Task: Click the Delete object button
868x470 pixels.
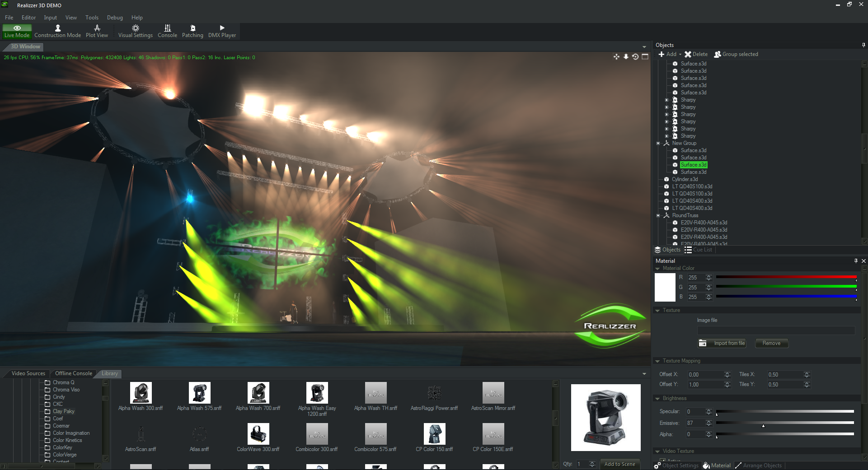Action: (696, 54)
